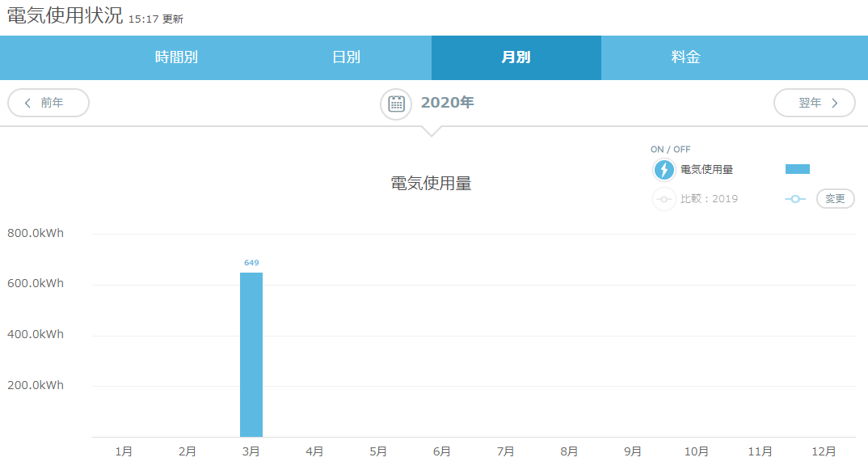Click the left chevron for previous year
868x470 pixels.
pos(28,103)
